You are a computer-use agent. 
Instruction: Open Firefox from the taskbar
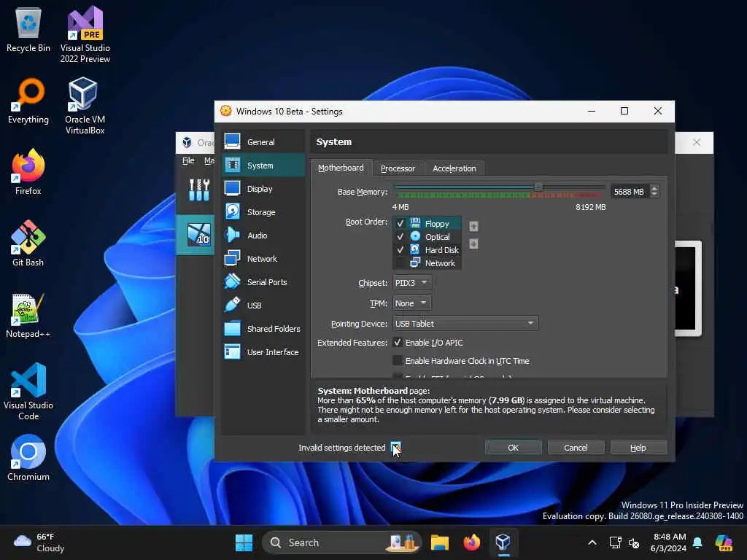coord(472,542)
